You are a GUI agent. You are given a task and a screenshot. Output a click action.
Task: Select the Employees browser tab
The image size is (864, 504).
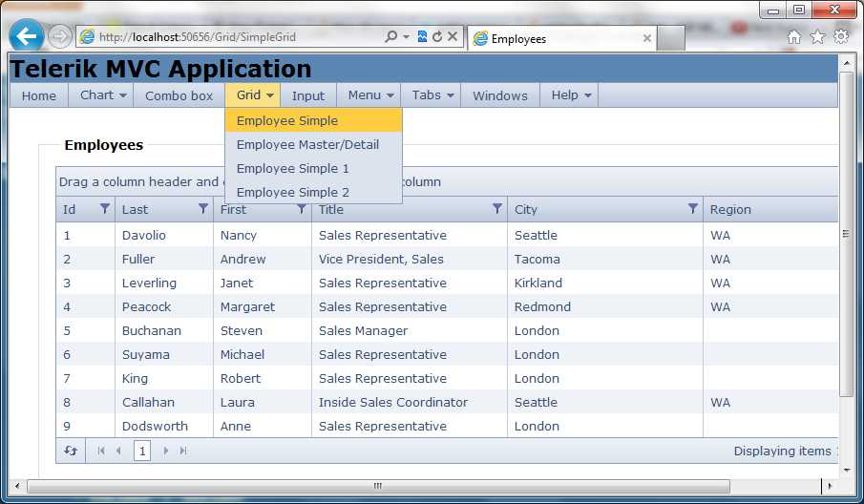click(562, 38)
